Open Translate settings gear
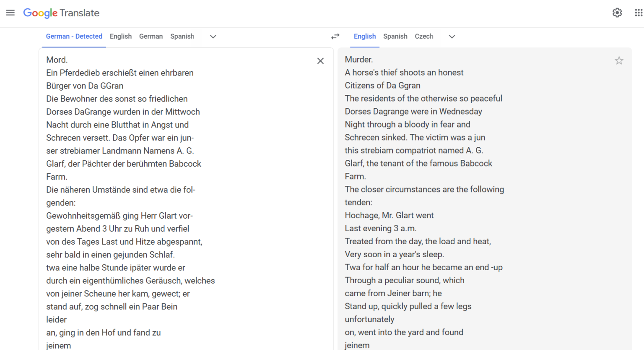 coord(617,13)
